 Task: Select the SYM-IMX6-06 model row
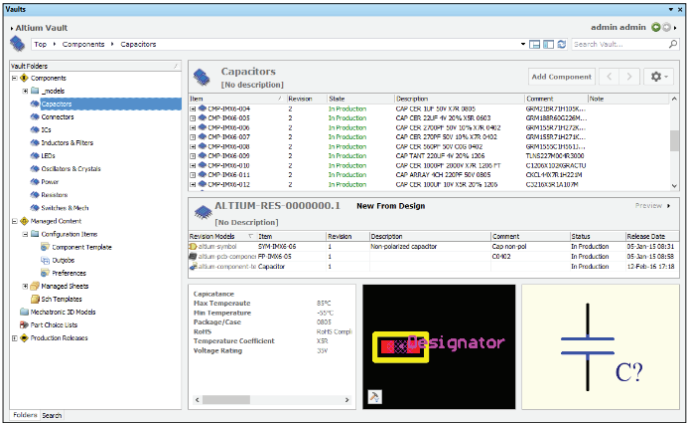[434, 247]
